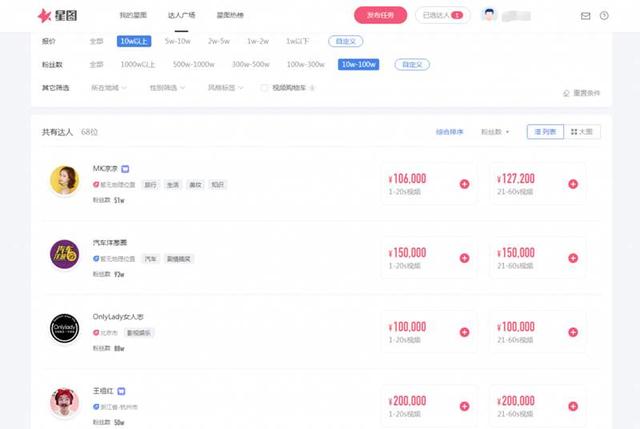Click the 汽车 tag on 汽车洋葱圈

[x=151, y=259]
